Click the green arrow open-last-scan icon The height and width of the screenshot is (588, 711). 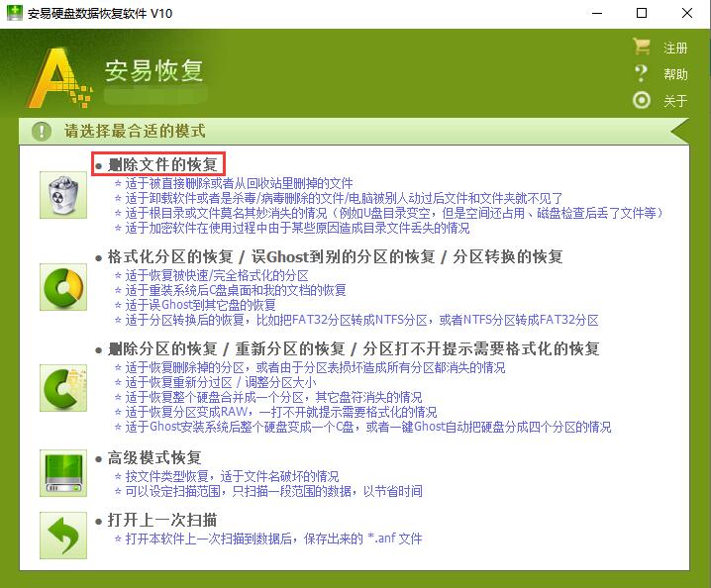[63, 536]
